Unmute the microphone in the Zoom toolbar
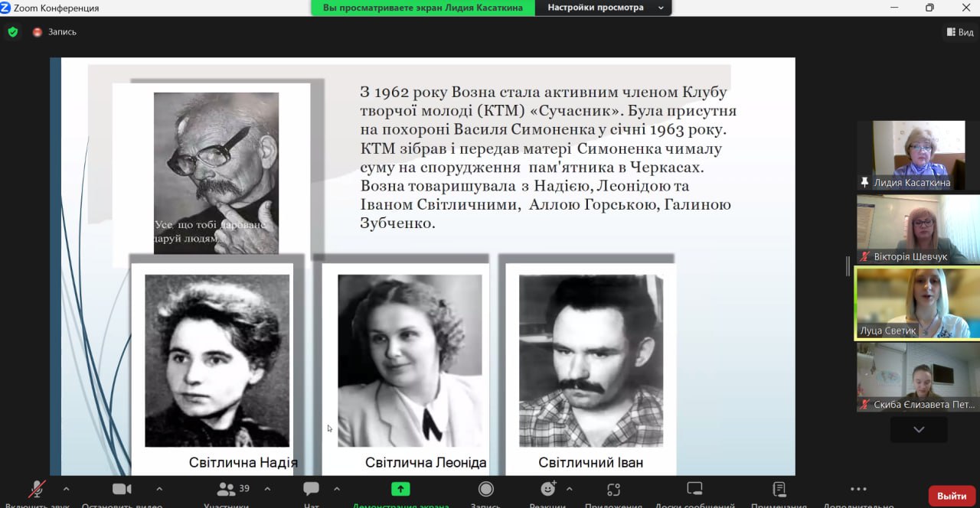 pos(36,490)
